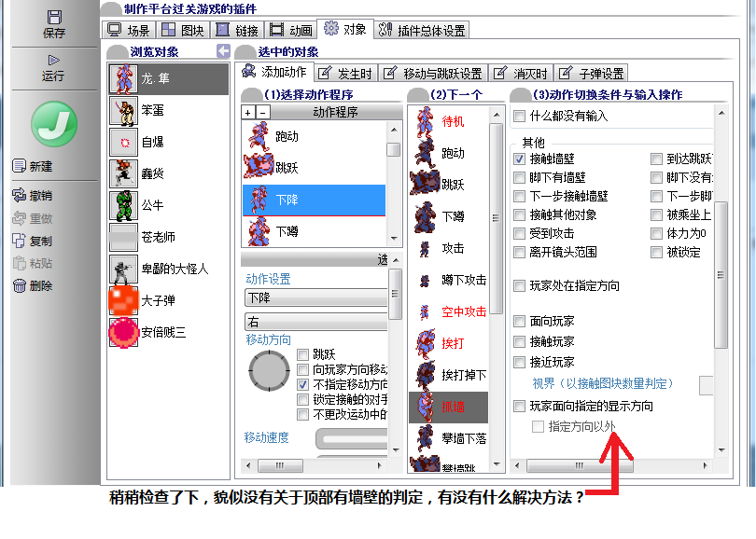The height and width of the screenshot is (539, 756).
Task: Select the 大子弹 red ball icon
Action: pyautogui.click(x=124, y=301)
